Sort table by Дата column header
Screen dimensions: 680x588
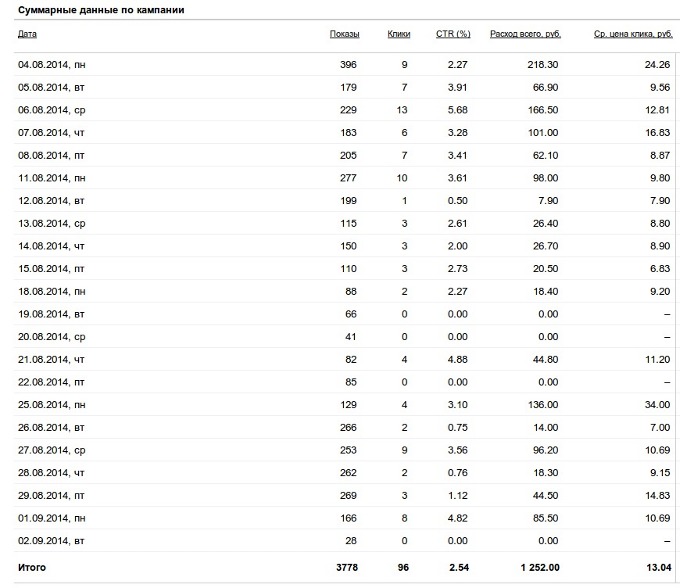(x=27, y=34)
